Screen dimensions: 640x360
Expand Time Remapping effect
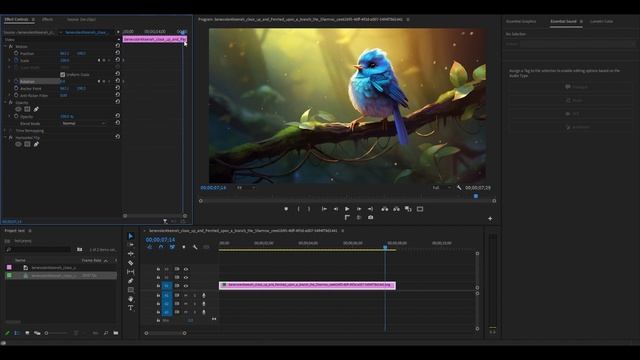pos(5,131)
